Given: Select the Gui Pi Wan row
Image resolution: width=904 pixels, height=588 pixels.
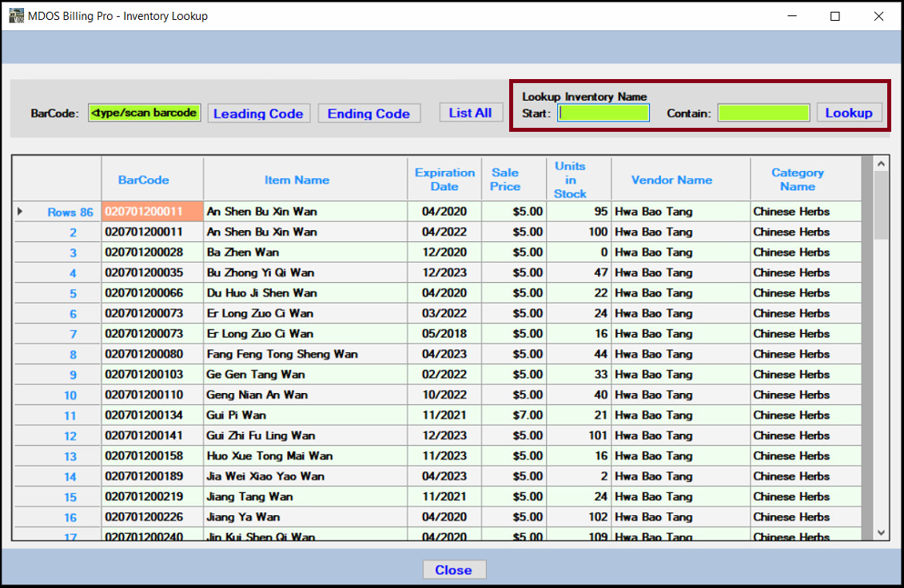Looking at the screenshot, I should pyautogui.click(x=264, y=415).
